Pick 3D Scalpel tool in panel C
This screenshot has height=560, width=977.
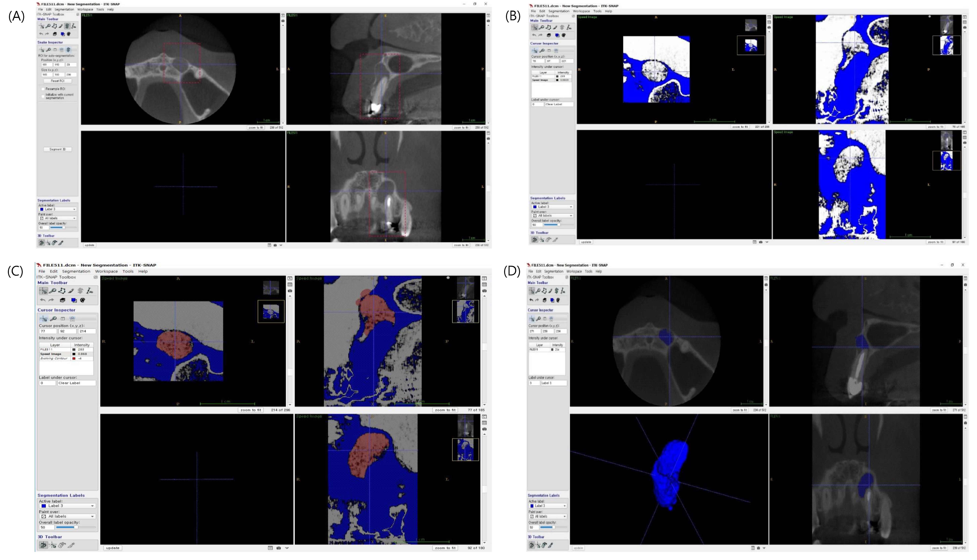[x=71, y=545]
